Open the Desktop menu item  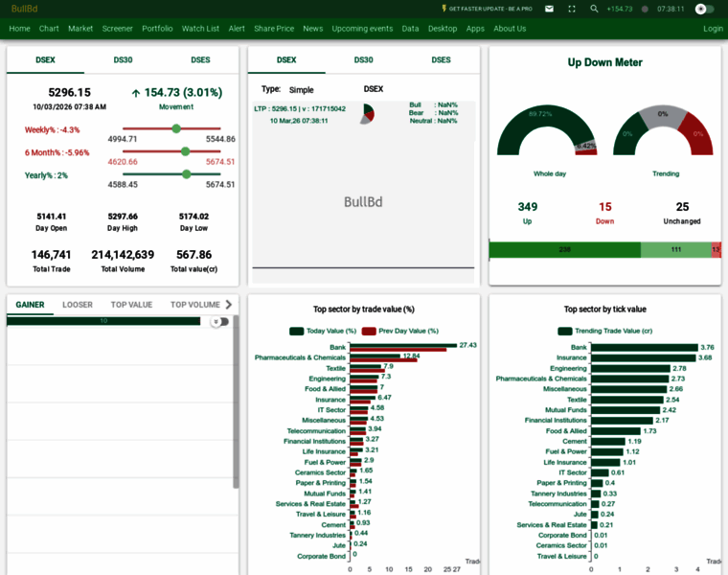coord(443,29)
